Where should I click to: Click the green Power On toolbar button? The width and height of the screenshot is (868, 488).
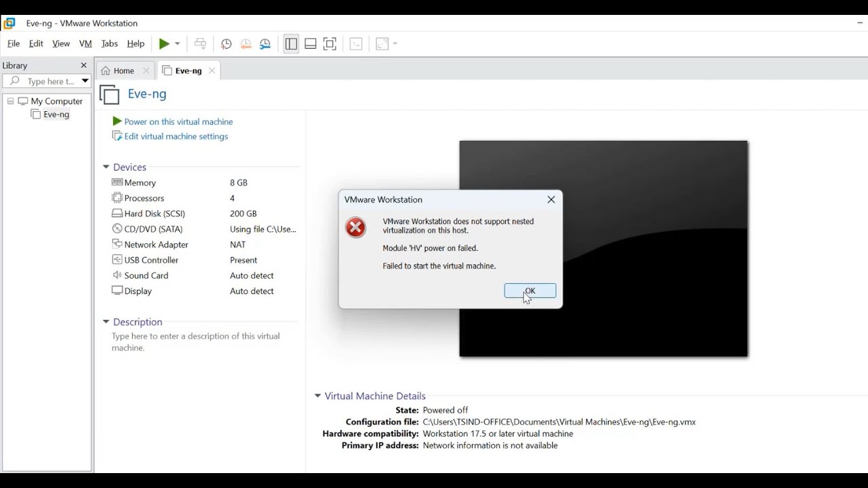[164, 44]
